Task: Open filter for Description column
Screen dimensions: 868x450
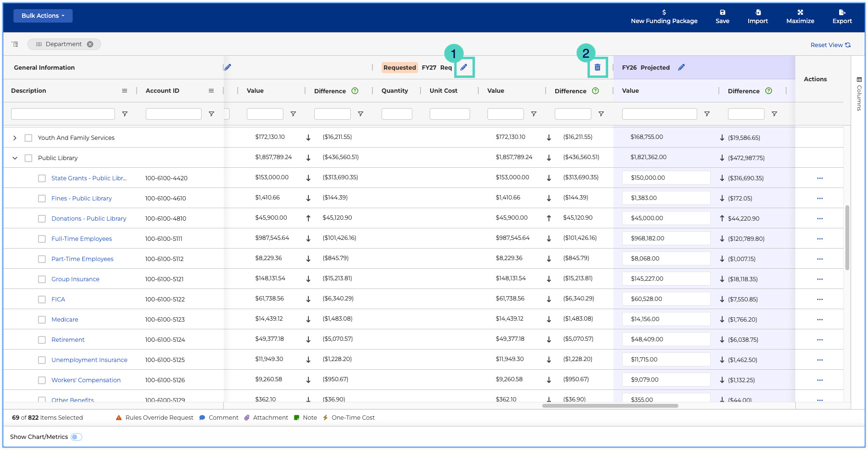Action: tap(125, 114)
